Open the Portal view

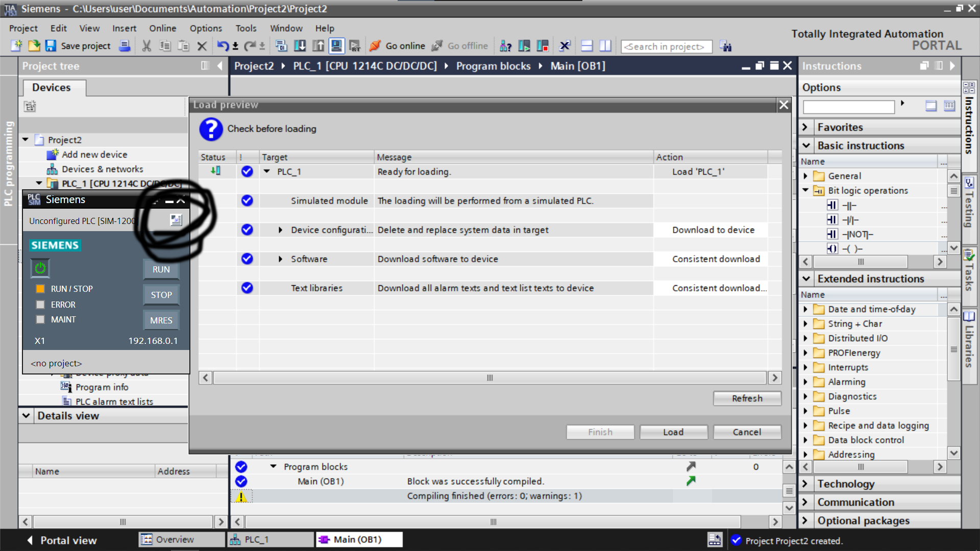[62, 540]
